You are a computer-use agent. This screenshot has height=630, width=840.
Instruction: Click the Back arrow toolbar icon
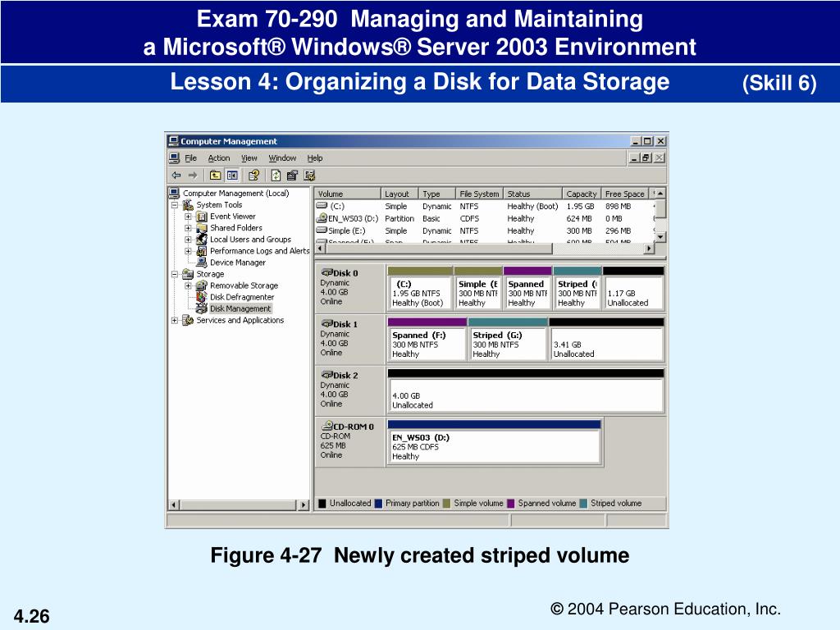pos(176,176)
